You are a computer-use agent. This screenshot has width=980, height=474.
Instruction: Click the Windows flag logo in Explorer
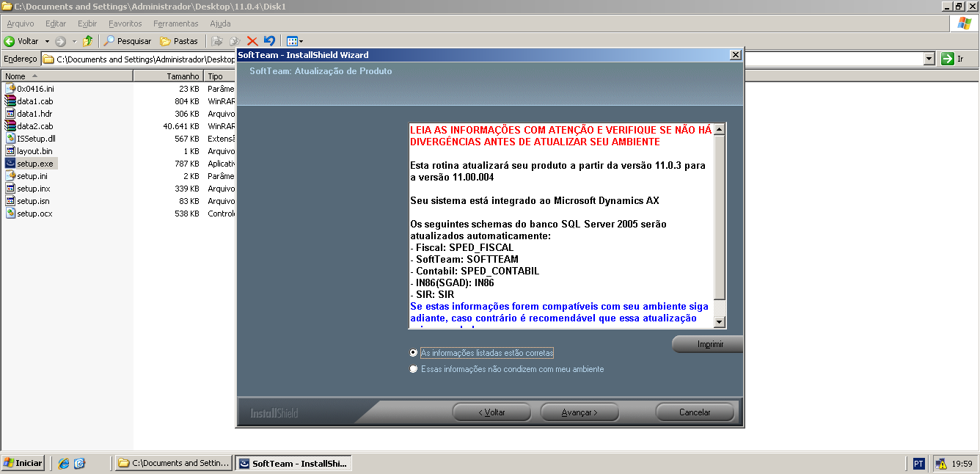[964, 24]
